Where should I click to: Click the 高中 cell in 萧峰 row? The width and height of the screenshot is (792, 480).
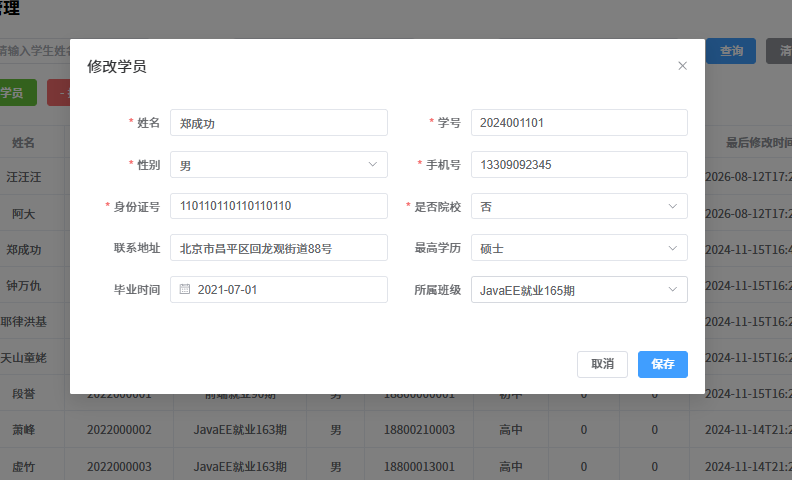click(x=511, y=430)
